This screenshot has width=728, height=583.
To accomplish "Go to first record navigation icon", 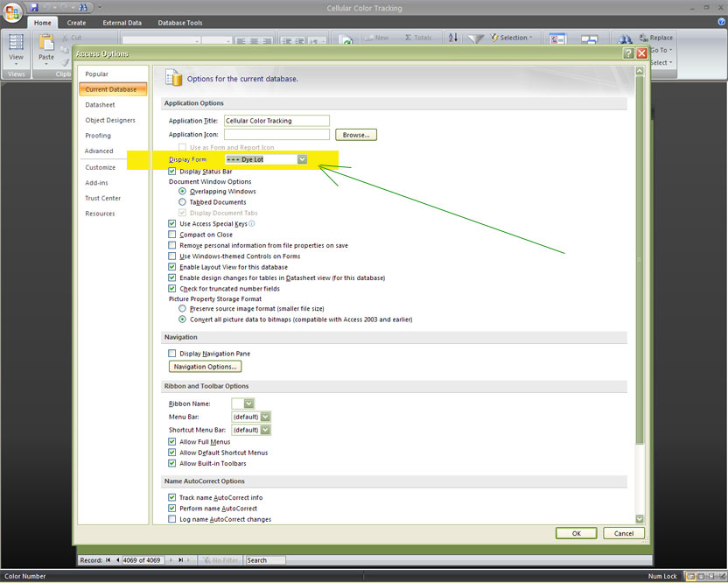I will (x=108, y=560).
